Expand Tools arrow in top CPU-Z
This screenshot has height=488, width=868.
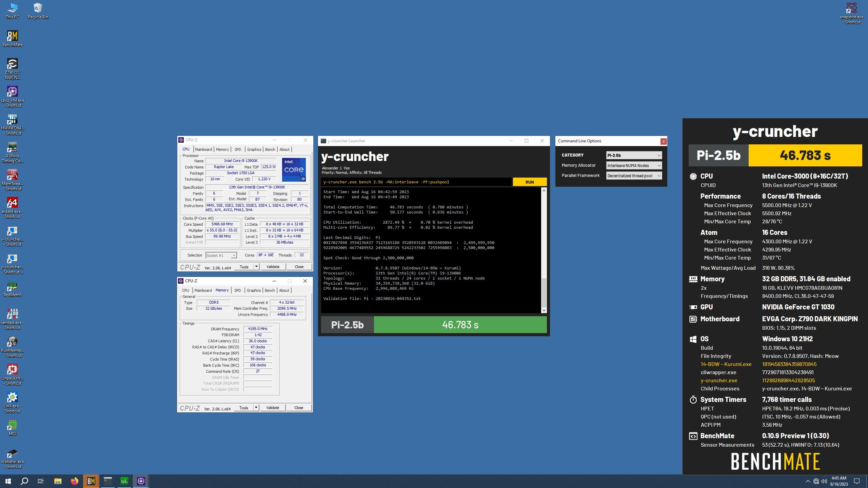257,267
